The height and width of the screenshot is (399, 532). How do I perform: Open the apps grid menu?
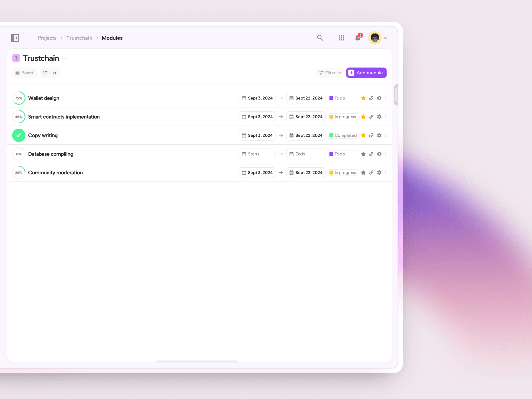pos(341,38)
